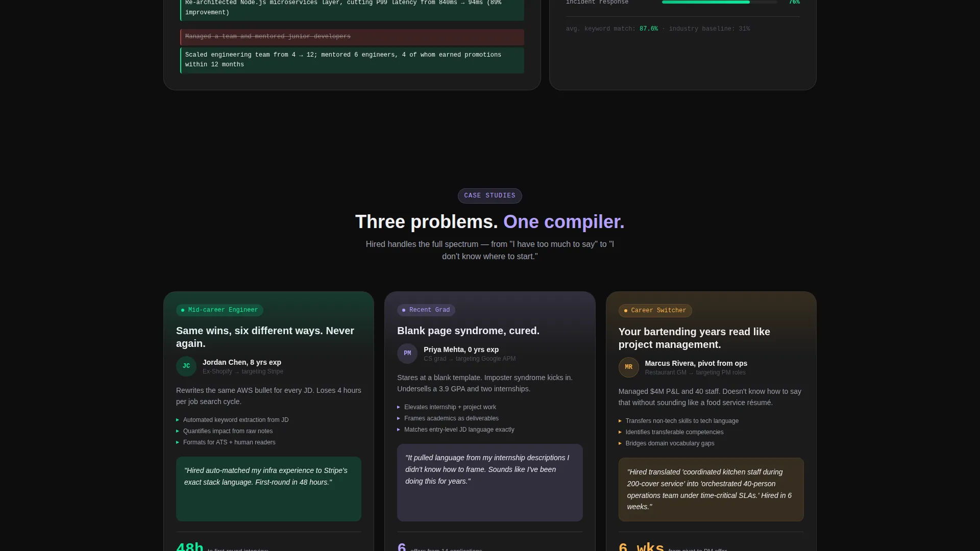This screenshot has height=551, width=980.
Task: Click 'industry baseline: 31%' text
Action: (709, 29)
